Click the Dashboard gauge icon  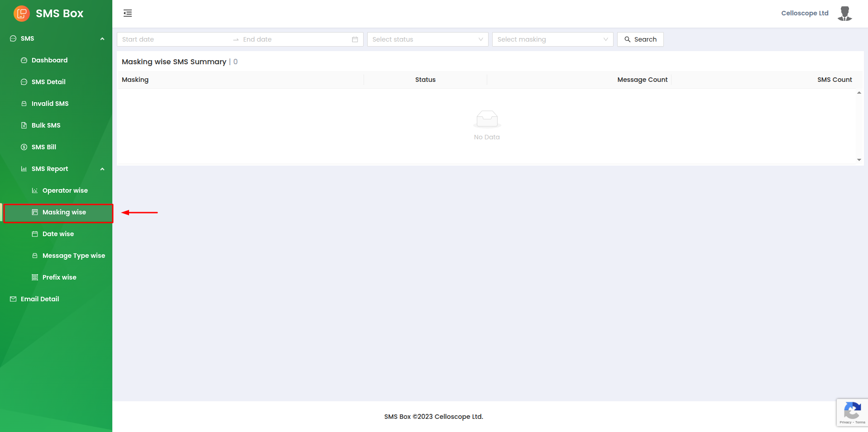pos(24,60)
